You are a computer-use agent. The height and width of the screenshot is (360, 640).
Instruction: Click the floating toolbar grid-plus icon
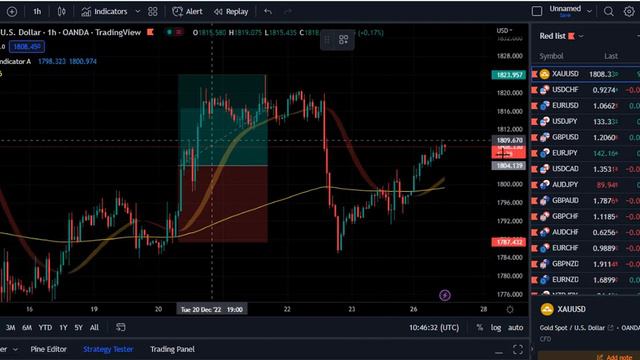344,40
